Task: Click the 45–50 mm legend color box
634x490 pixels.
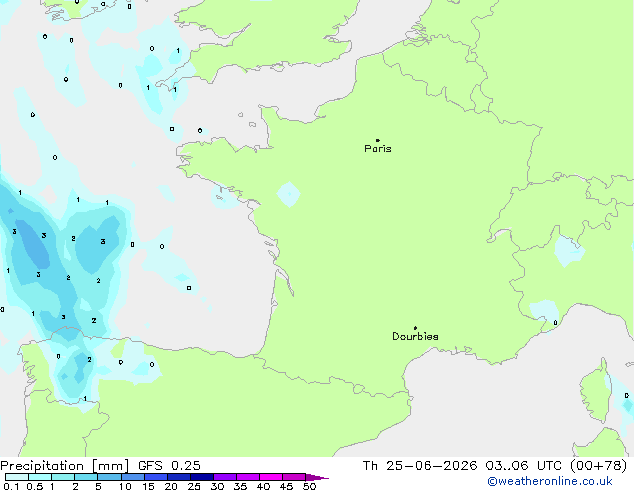Action: click(x=294, y=477)
